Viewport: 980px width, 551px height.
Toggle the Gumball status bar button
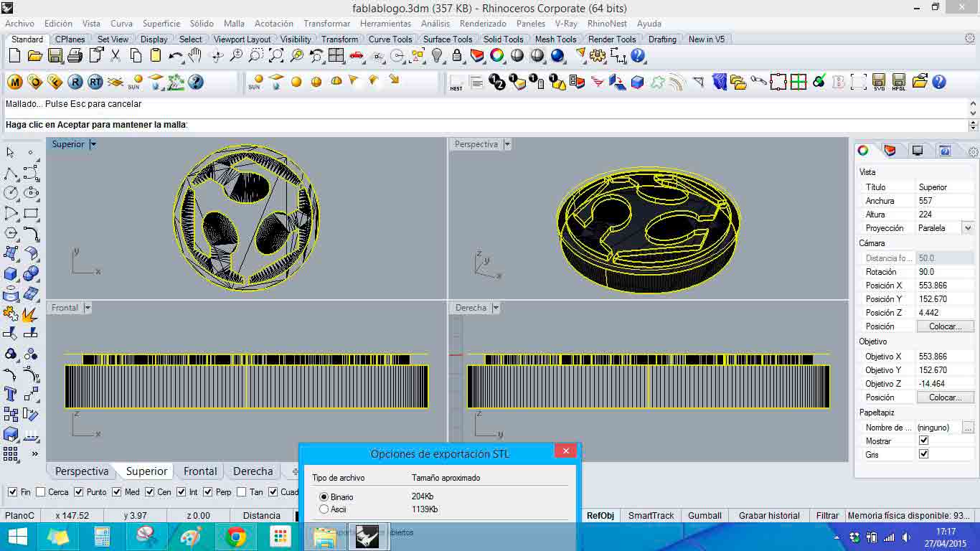[705, 515]
